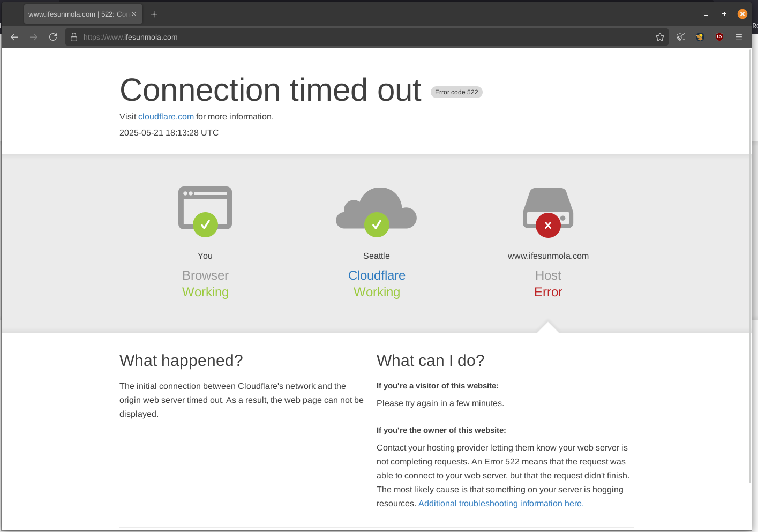Click the padlock site security icon
Viewport: 758px width, 532px height.
[x=74, y=37]
